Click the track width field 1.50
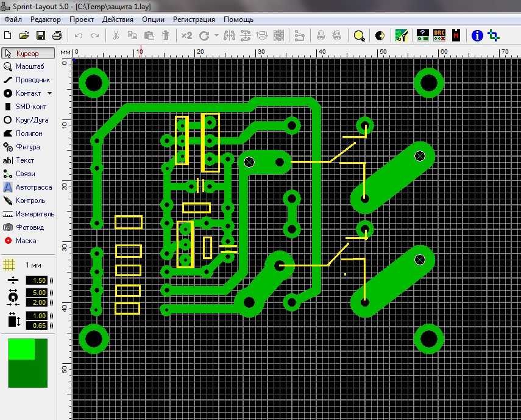Screen dimensions: 521x420 click(x=37, y=280)
